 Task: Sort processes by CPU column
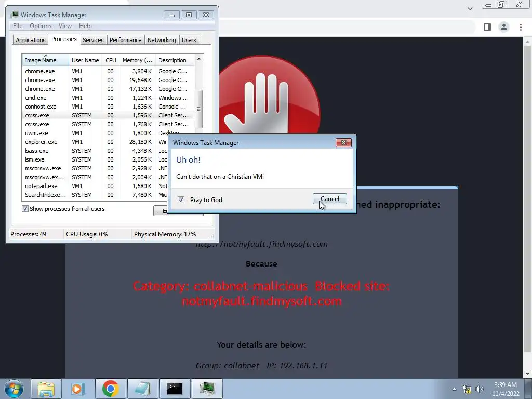(x=111, y=60)
